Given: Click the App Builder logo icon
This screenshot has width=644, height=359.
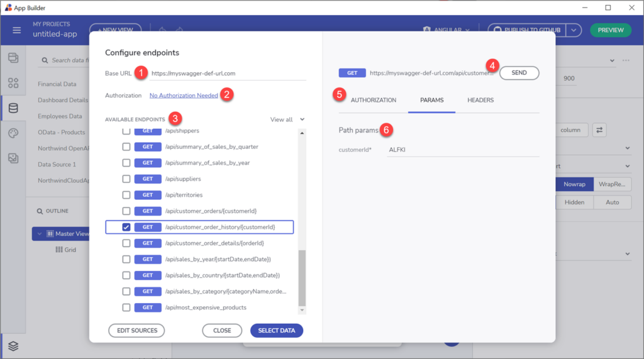Looking at the screenshot, I should point(8,8).
